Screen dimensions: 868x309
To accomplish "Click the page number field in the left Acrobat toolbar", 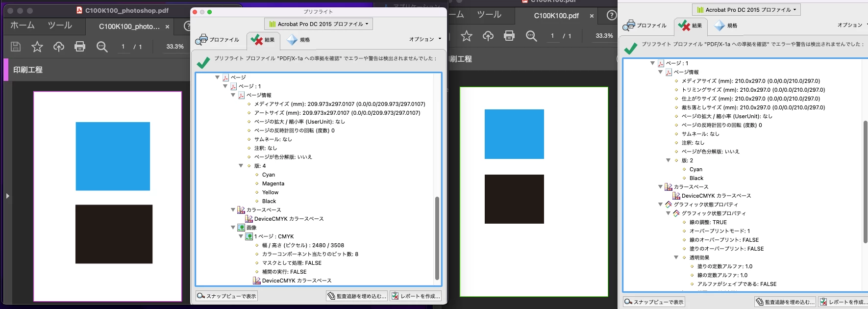I will coord(123,47).
